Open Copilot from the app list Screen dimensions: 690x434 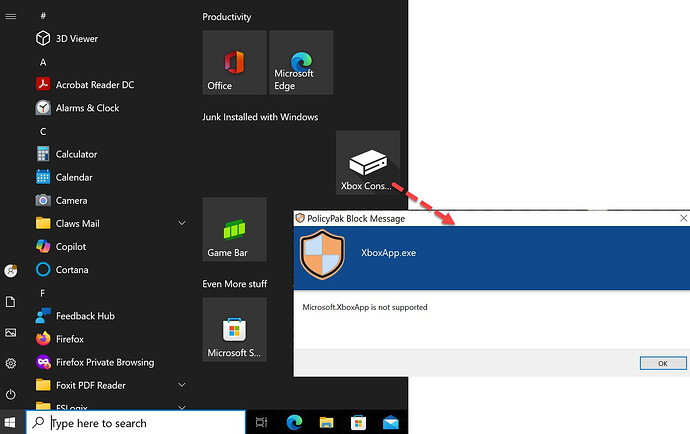[x=70, y=246]
